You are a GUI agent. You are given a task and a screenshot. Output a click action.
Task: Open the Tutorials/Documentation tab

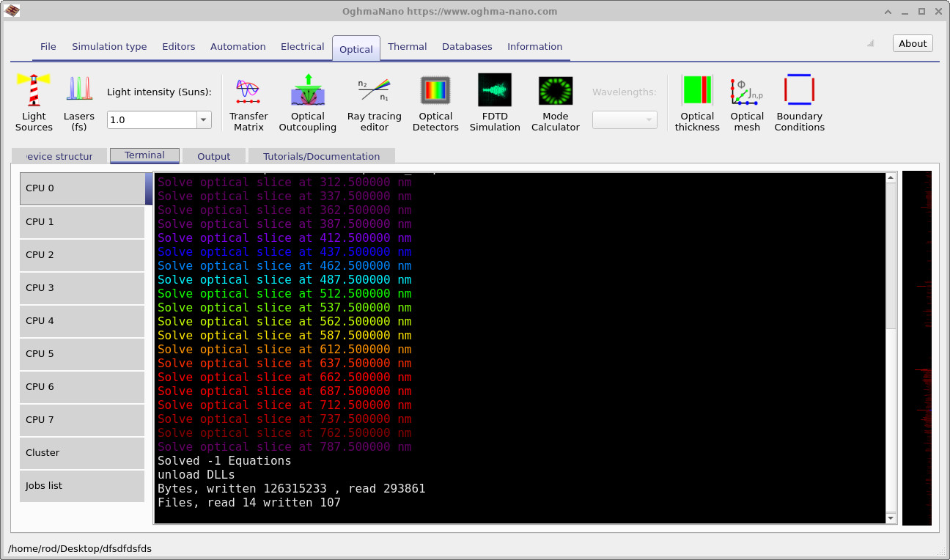click(321, 156)
